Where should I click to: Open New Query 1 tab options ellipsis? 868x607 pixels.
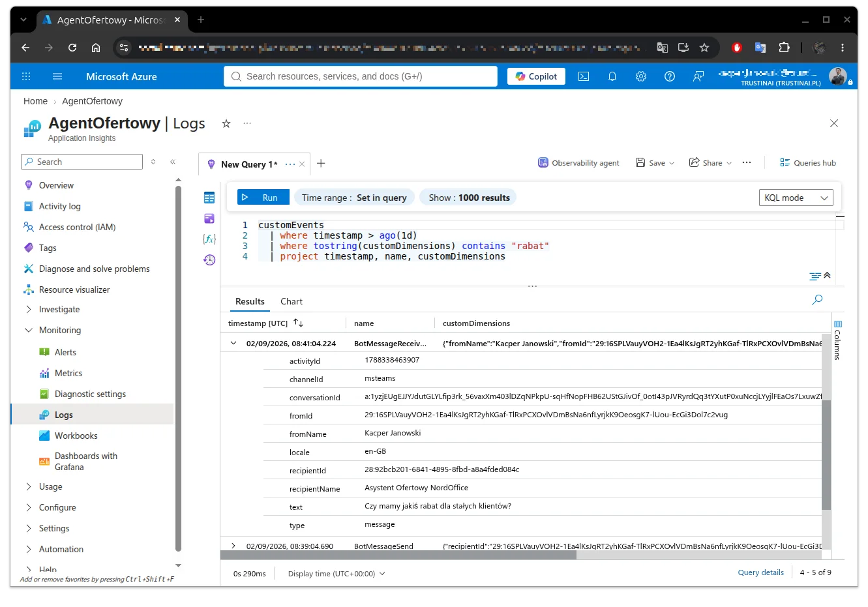click(x=290, y=164)
